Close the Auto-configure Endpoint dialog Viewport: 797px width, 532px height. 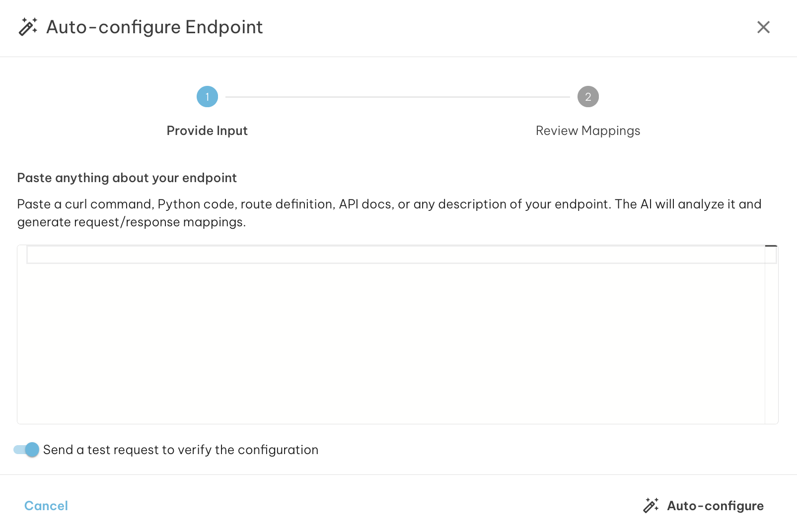tap(763, 27)
